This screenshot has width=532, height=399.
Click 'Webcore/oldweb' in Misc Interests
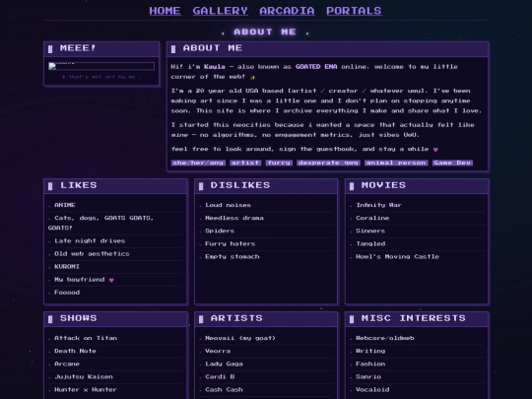385,338
